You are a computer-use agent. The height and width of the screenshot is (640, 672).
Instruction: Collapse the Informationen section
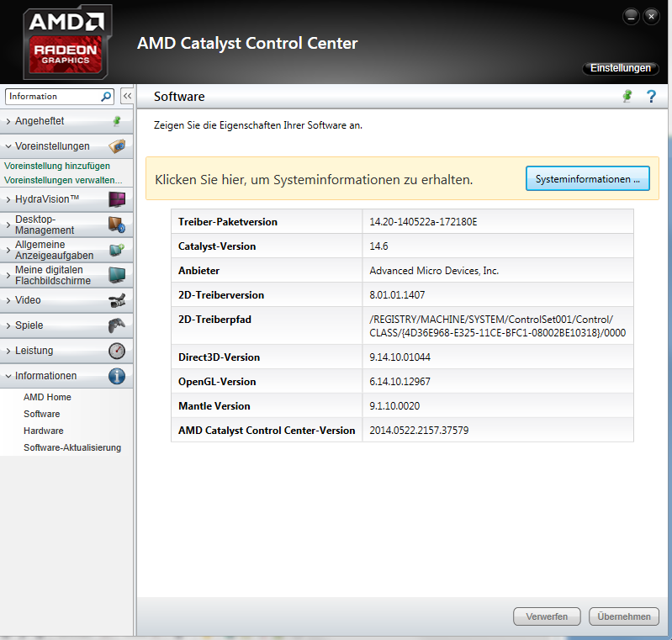66,376
